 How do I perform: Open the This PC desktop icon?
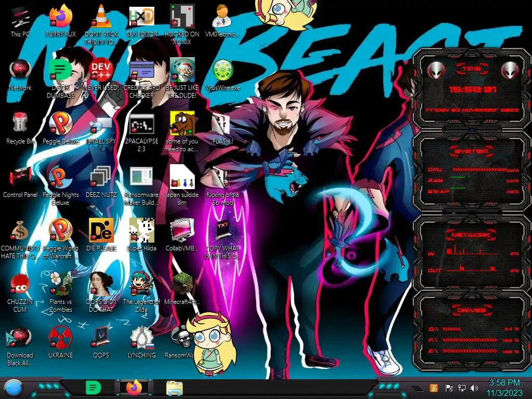[x=20, y=22]
